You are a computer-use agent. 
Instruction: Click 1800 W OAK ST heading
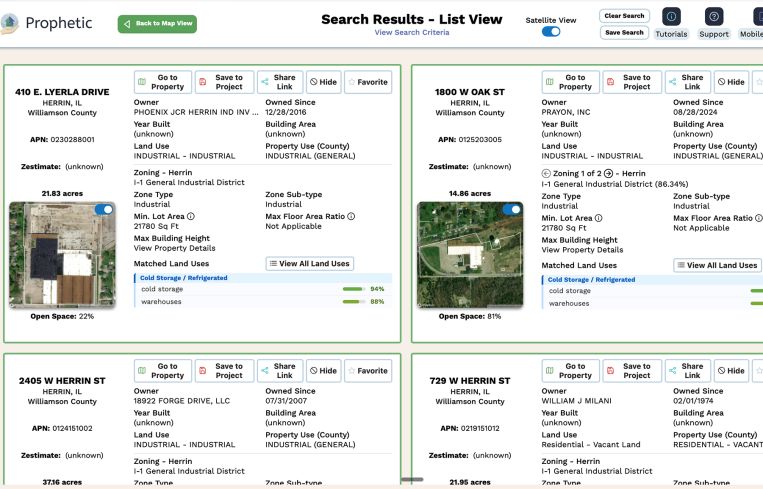pyautogui.click(x=470, y=92)
